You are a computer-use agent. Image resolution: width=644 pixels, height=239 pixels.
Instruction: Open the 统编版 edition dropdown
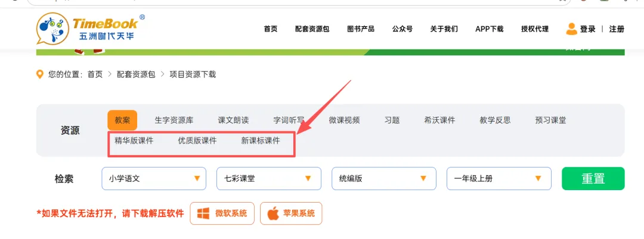(x=384, y=179)
